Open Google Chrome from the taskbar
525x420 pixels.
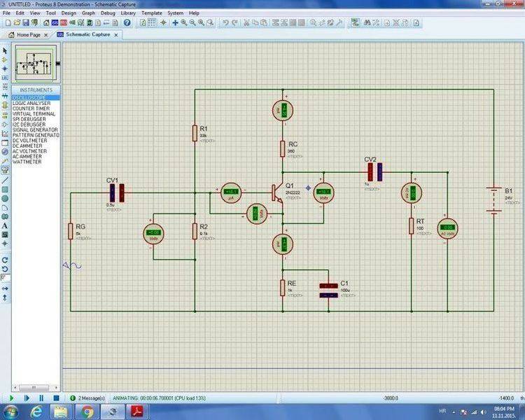tap(88, 412)
